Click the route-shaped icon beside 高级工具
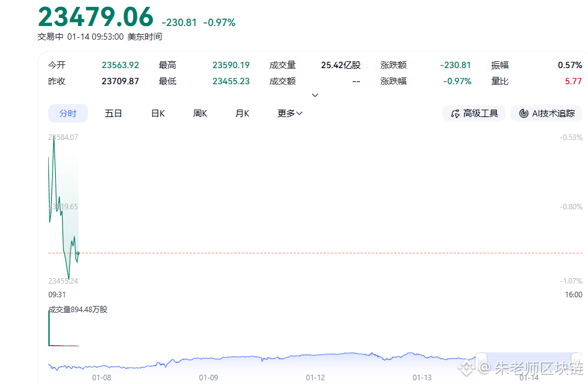 pos(454,113)
